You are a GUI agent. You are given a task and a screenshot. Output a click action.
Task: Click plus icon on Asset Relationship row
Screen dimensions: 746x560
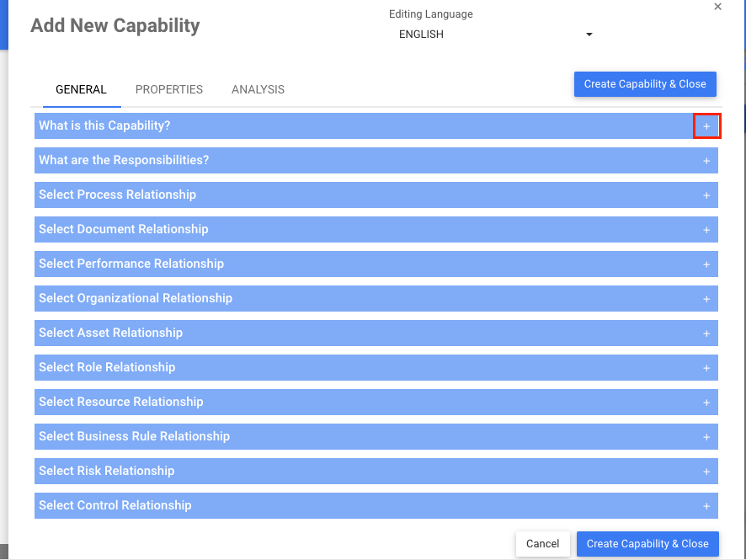pos(706,333)
